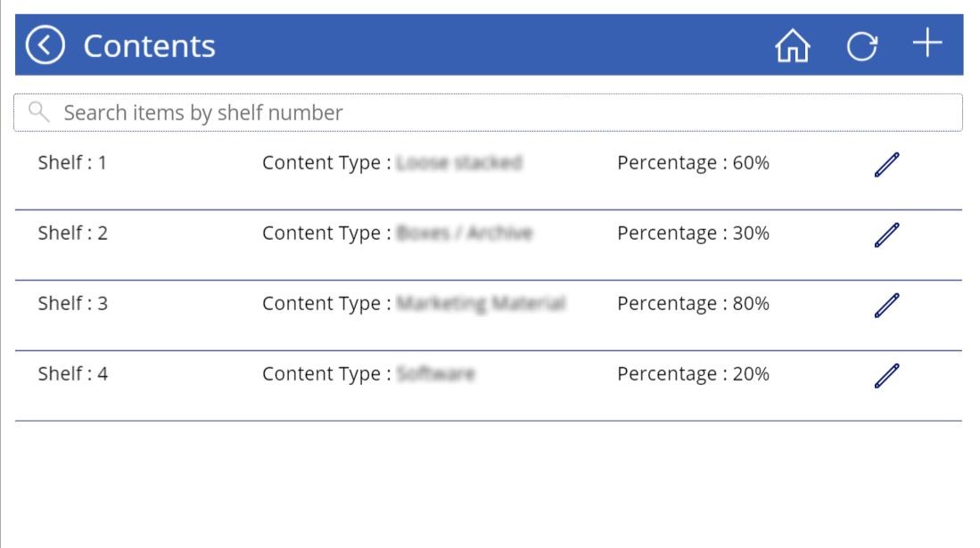Open the Home screen icon
980x548 pixels.
(793, 45)
